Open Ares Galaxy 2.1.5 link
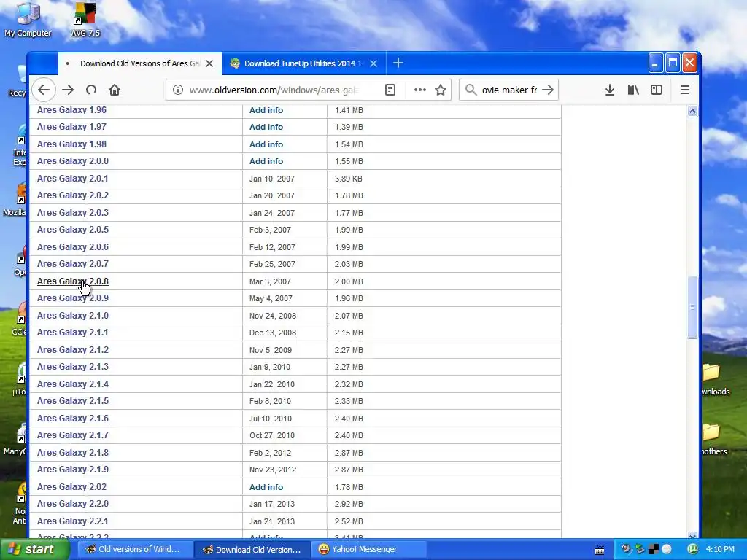The height and width of the screenshot is (560, 747). pos(73,401)
